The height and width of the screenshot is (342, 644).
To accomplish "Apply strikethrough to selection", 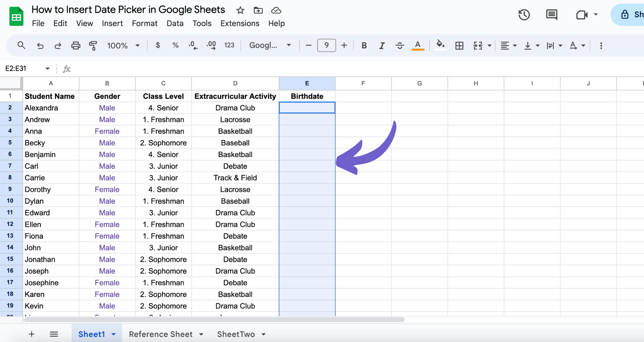I will coord(400,45).
